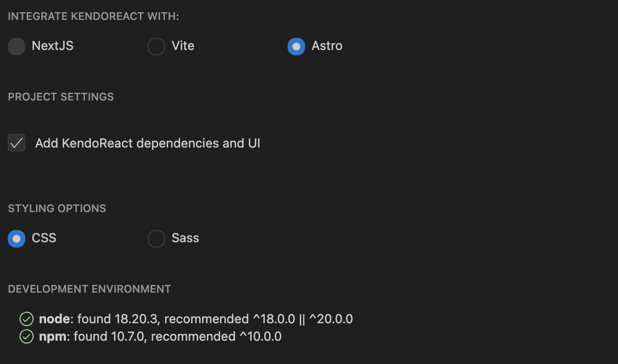This screenshot has height=364, width=618.
Task: Click the Development Environment section heading
Action: coord(89,289)
